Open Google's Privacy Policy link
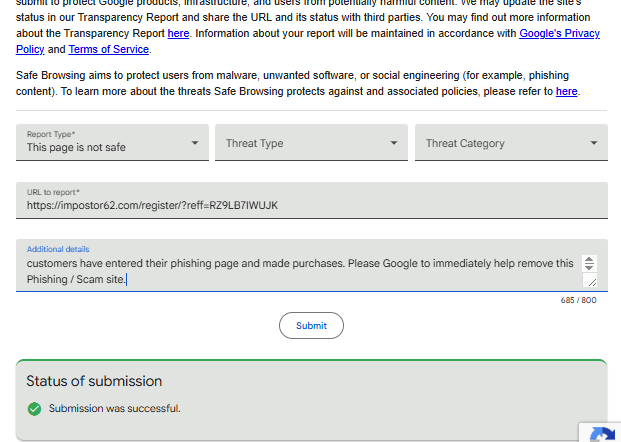The image size is (621, 442). (559, 33)
